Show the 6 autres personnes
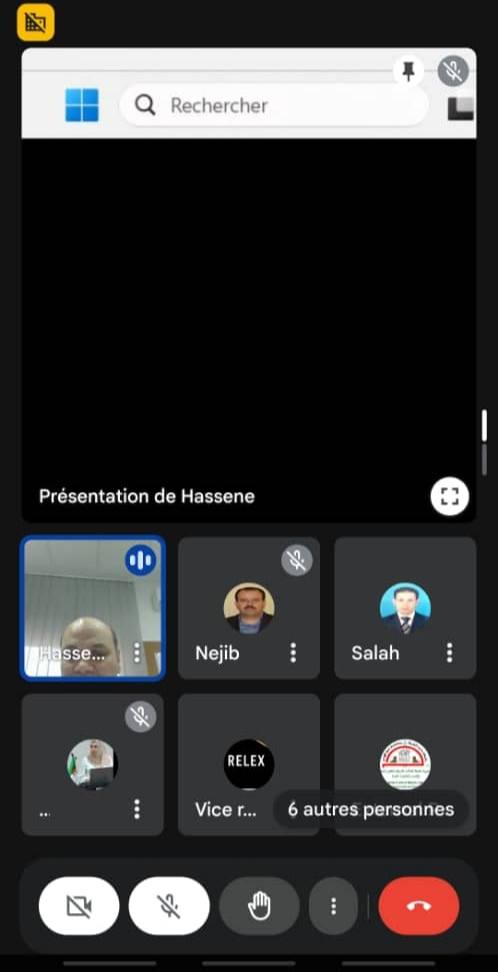The height and width of the screenshot is (972, 498). pos(371,809)
